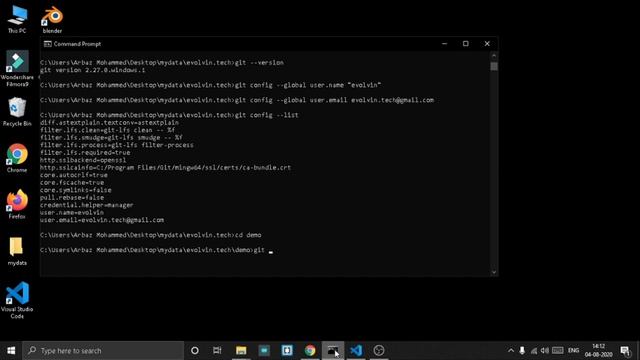
Task: Click the 'diff.astextplain.textconv=astextplain' line
Action: [109, 122]
